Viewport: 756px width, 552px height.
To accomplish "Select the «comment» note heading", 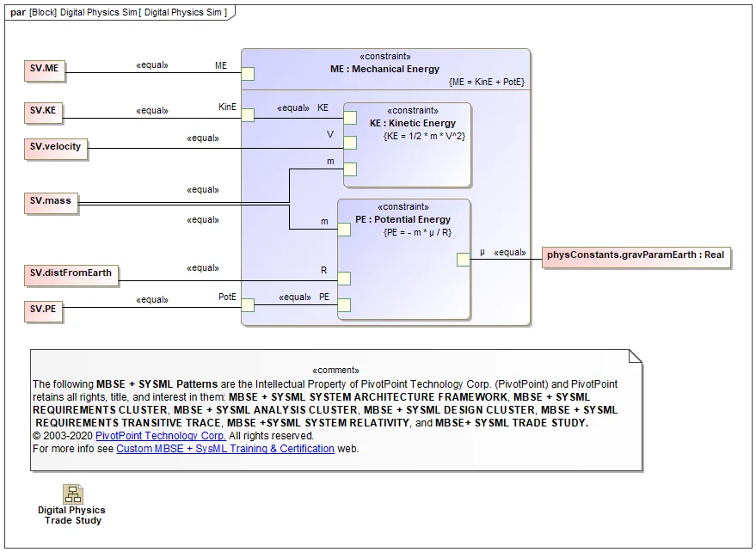I will coord(336,371).
